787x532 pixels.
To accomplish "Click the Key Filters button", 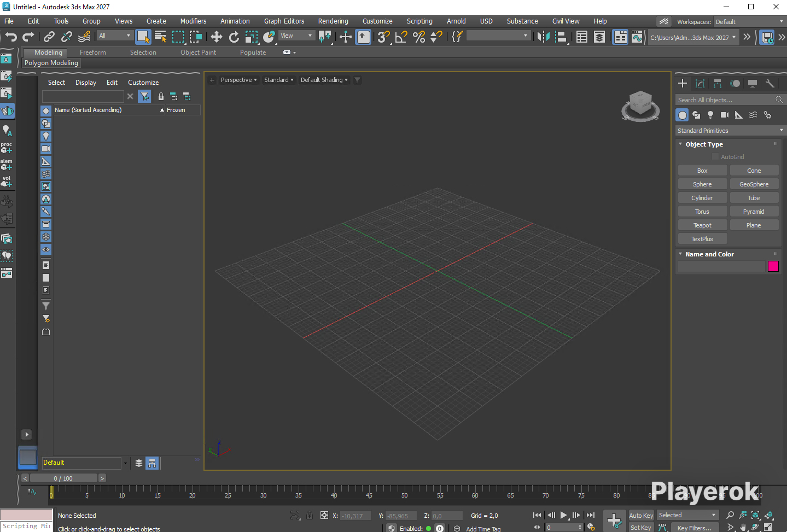I will (x=694, y=528).
